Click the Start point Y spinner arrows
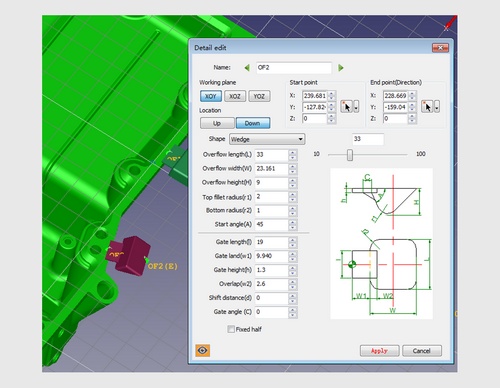 pos(331,107)
